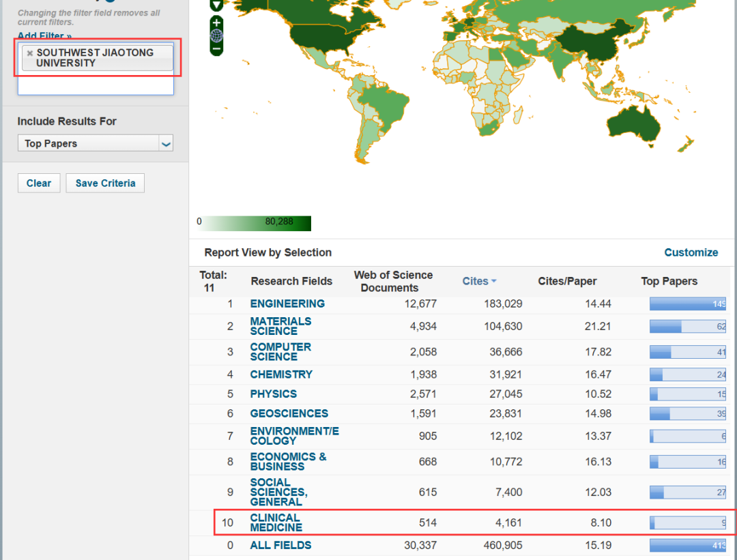Screen dimensions: 737x560
Task: Select Geosciences' 1,591 documents value
Action: (x=424, y=413)
